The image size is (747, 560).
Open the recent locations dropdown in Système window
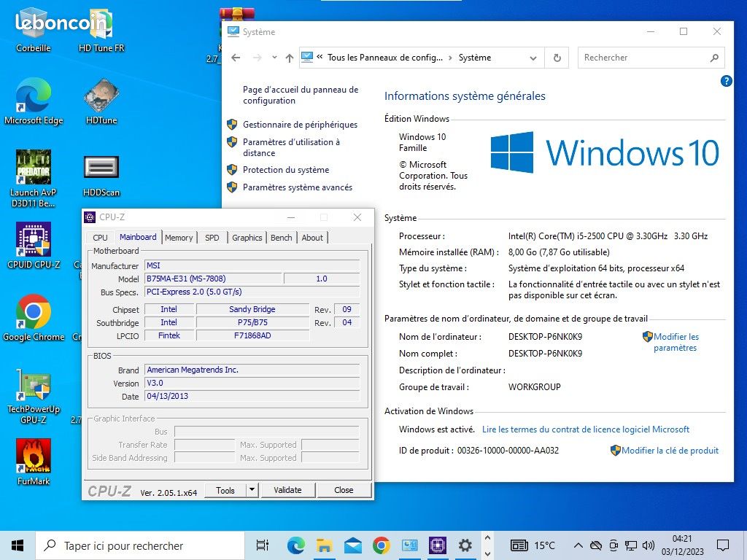point(274,58)
